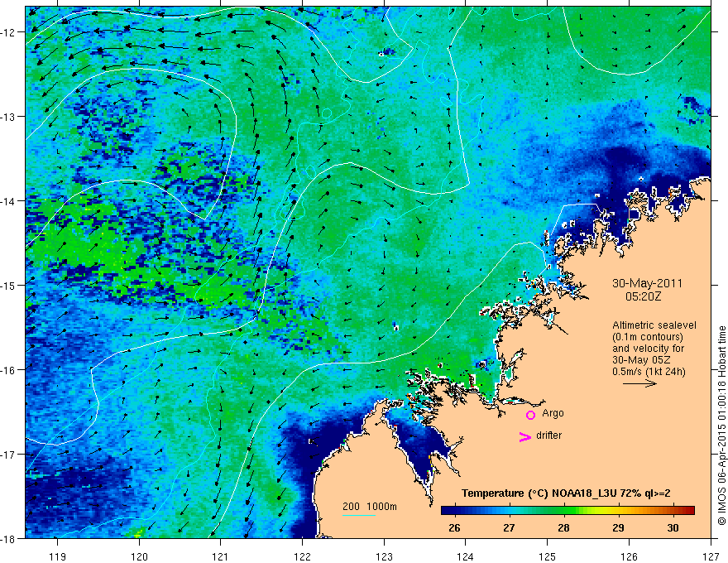Click the '05:20Z' time text

point(643,296)
